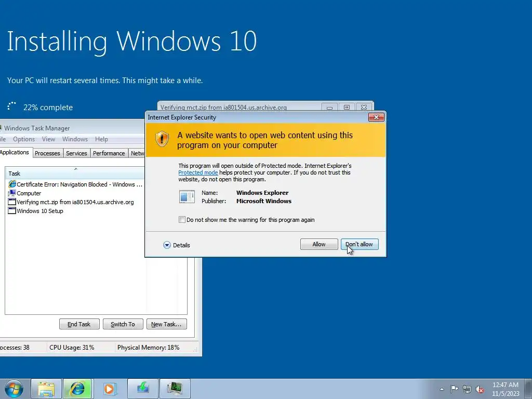Click the Allow button
532x399 pixels.
pyautogui.click(x=319, y=244)
